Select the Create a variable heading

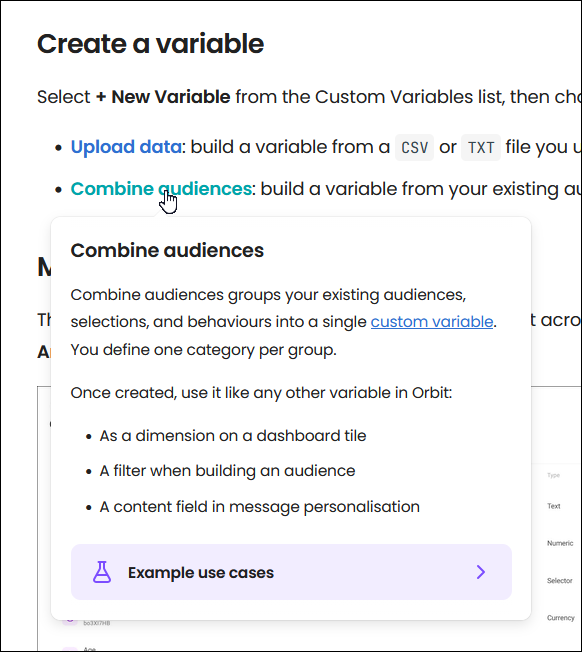click(150, 44)
